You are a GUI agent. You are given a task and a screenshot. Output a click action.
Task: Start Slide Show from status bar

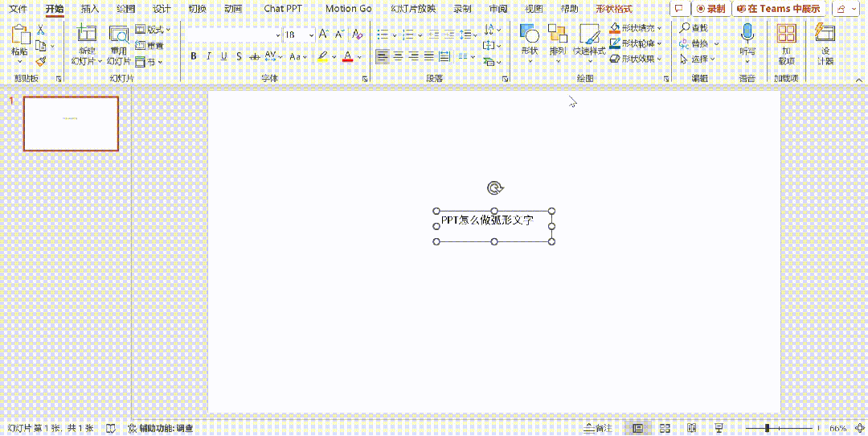click(719, 428)
